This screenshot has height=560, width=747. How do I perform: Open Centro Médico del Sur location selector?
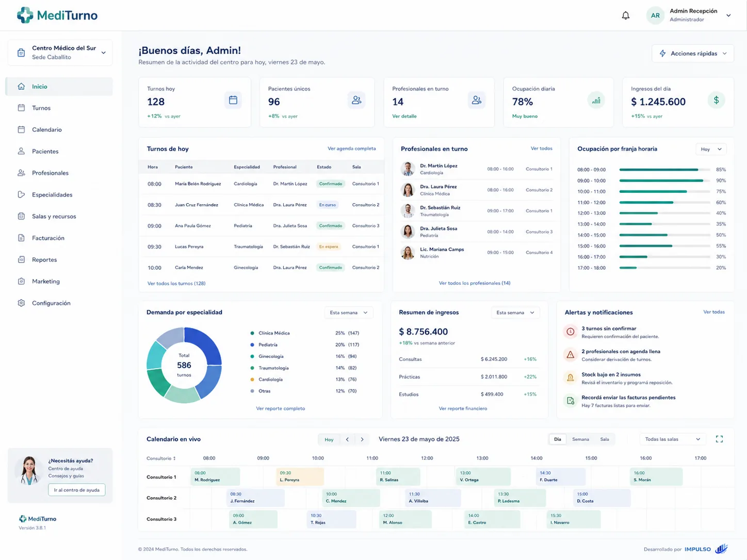tap(60, 53)
